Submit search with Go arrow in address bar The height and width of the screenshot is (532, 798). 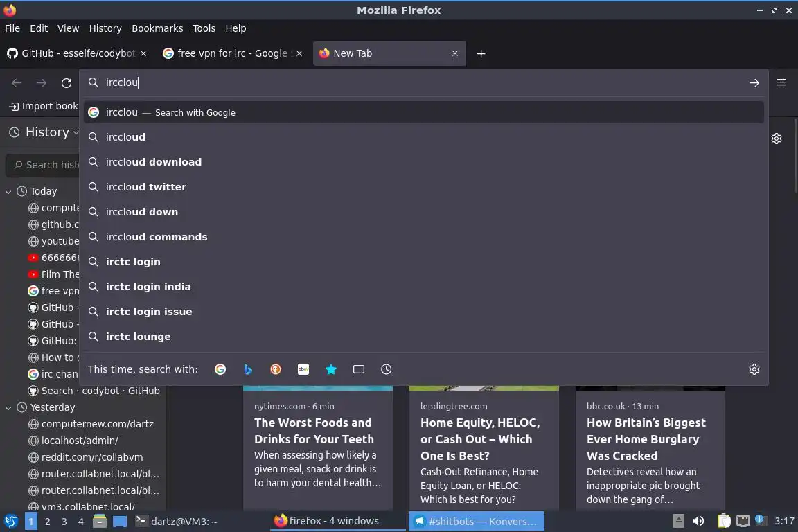[x=754, y=83]
